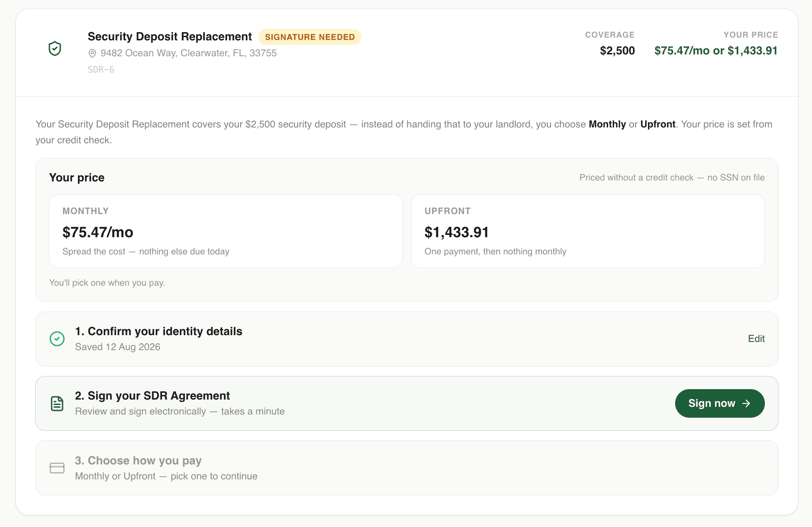Click the 9482 Ocean Way address text
812x527 pixels.
[188, 53]
